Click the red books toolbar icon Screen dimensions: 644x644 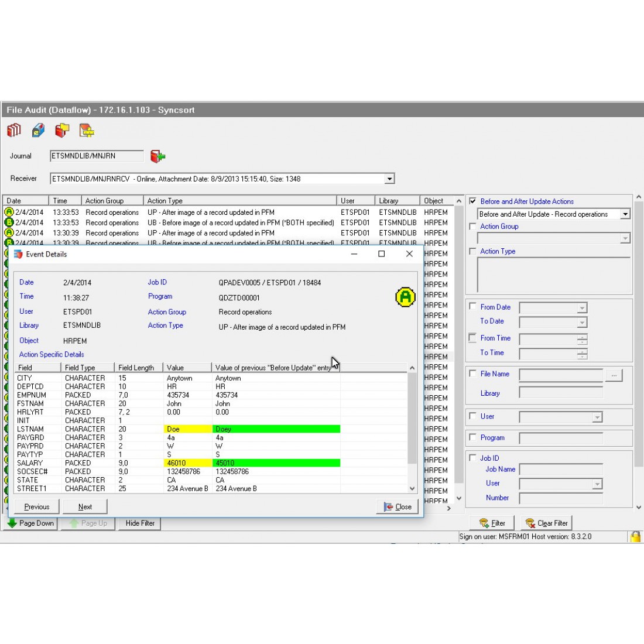[14, 130]
